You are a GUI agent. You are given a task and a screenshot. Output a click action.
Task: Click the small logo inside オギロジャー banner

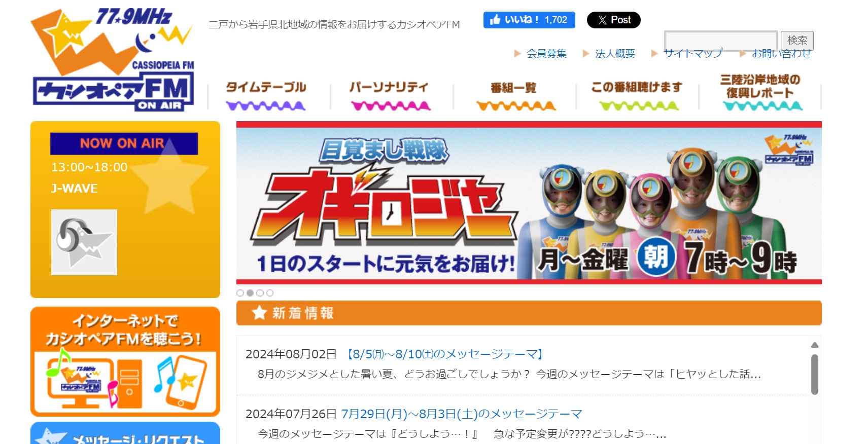789,150
